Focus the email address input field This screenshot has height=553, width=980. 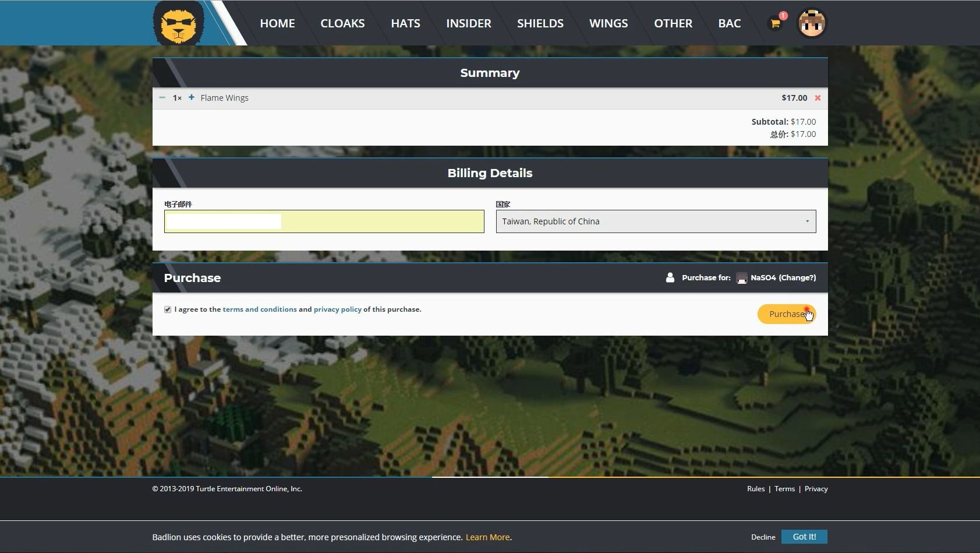tap(324, 221)
